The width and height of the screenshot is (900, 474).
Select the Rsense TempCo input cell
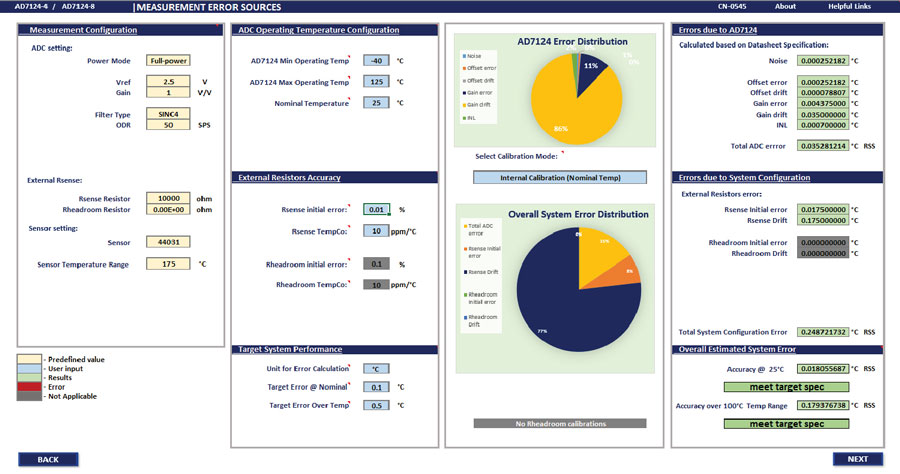click(376, 231)
